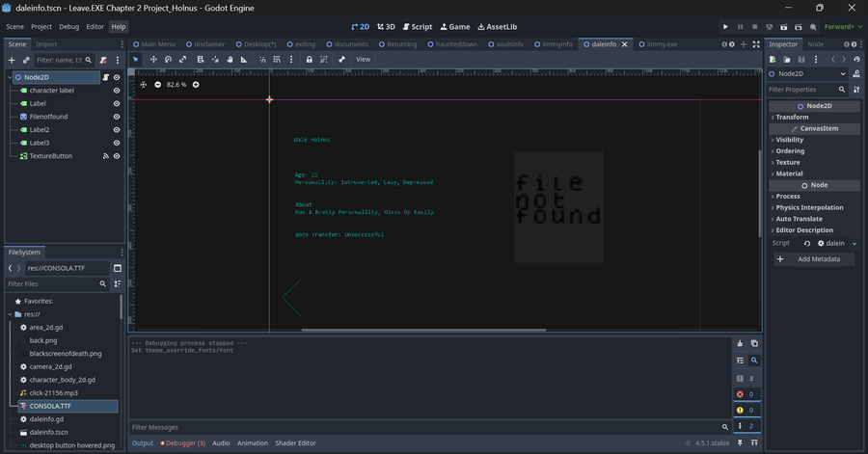Image resolution: width=868 pixels, height=454 pixels.
Task: Run the project with Play button
Action: (x=725, y=27)
